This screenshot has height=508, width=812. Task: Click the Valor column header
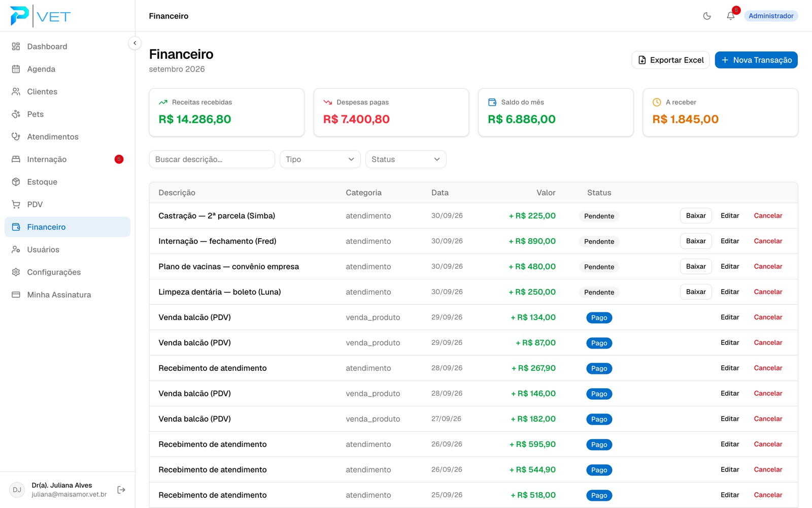tap(546, 193)
